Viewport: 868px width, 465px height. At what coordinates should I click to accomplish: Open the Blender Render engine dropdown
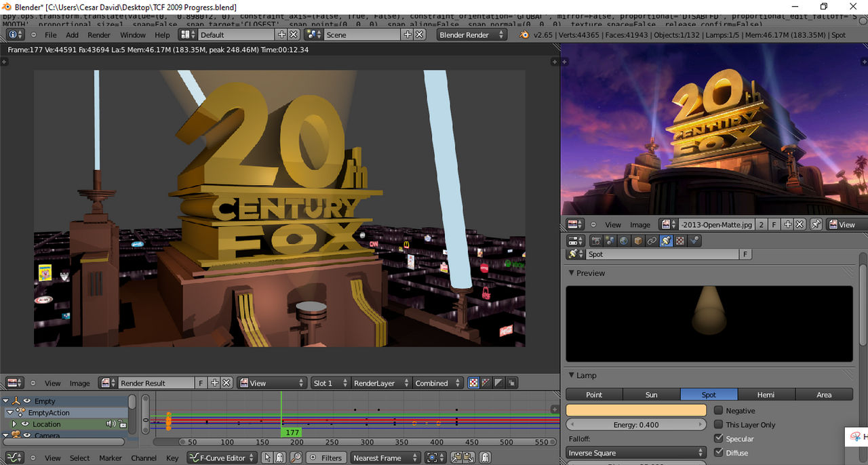tap(471, 35)
